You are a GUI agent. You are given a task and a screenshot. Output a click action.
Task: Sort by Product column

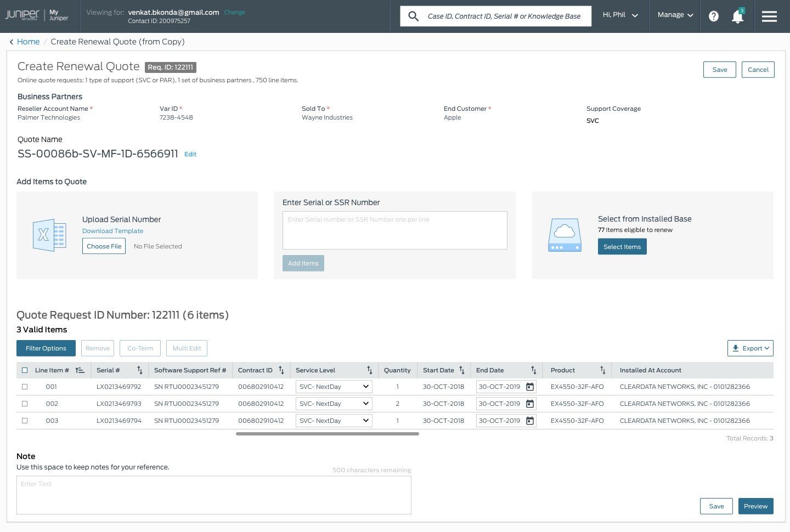[x=603, y=370]
